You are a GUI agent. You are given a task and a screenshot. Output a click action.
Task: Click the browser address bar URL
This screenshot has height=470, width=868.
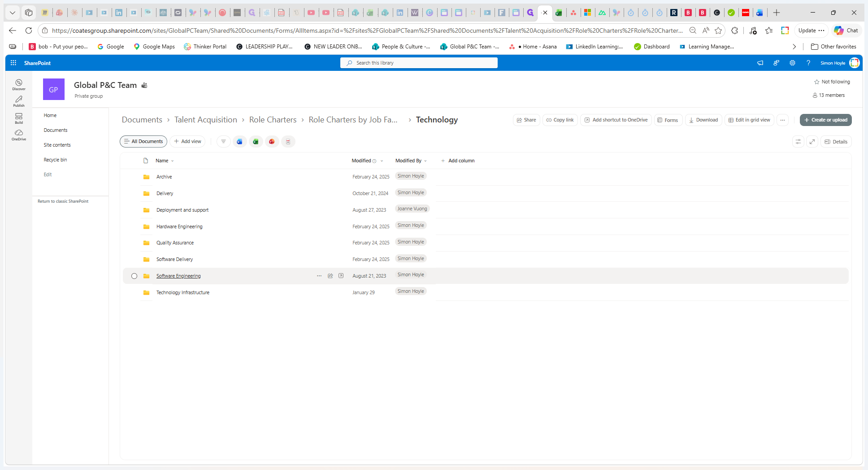(367, 30)
